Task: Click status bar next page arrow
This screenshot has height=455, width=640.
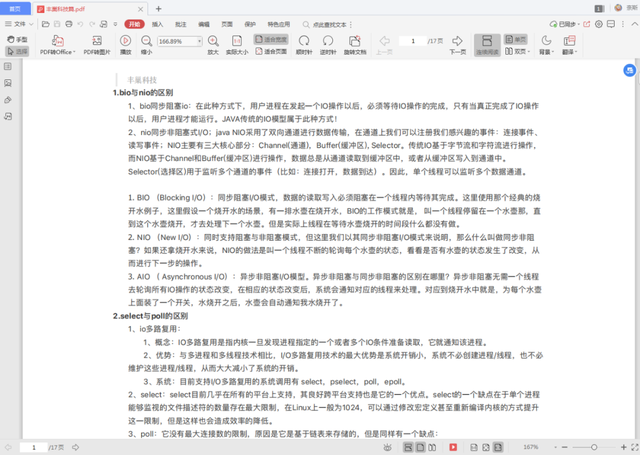Action: point(76,447)
